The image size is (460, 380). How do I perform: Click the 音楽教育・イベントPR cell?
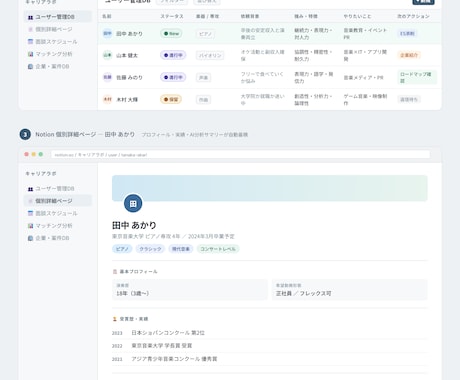pos(365,34)
